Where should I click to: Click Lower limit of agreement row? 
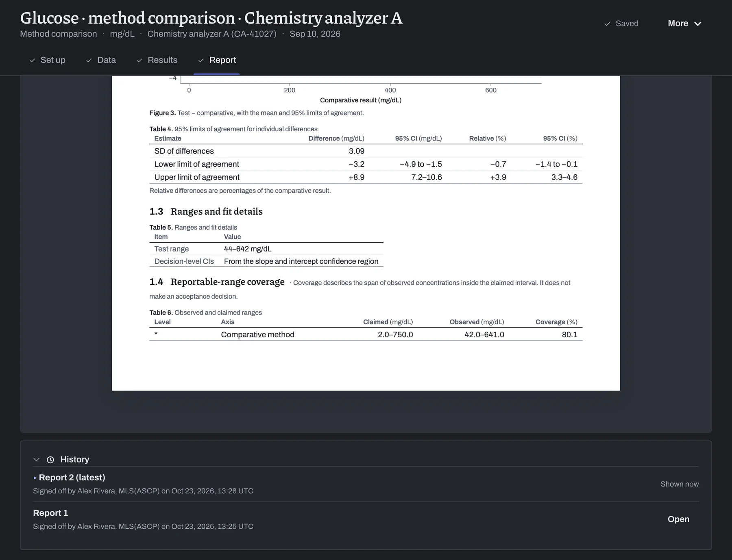(x=366, y=164)
